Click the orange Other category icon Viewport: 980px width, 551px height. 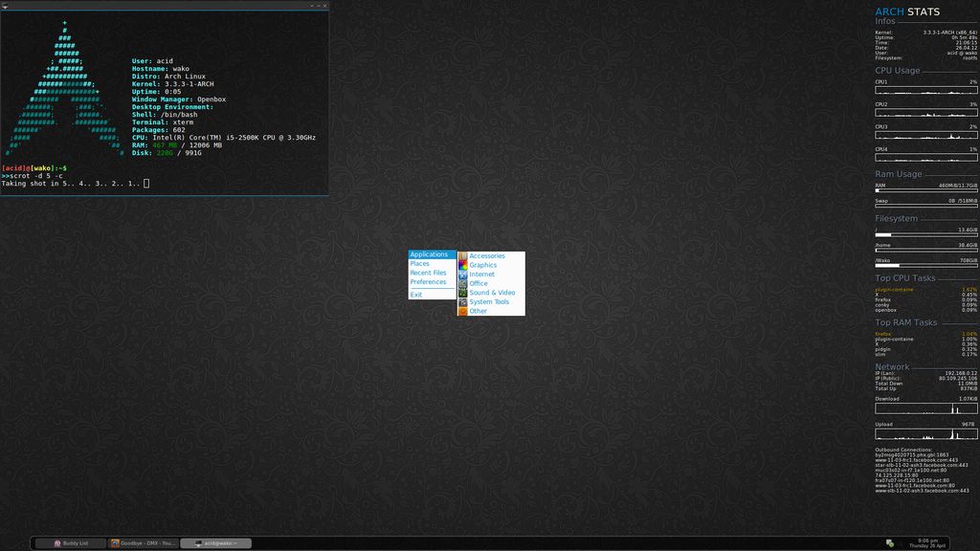click(x=463, y=311)
